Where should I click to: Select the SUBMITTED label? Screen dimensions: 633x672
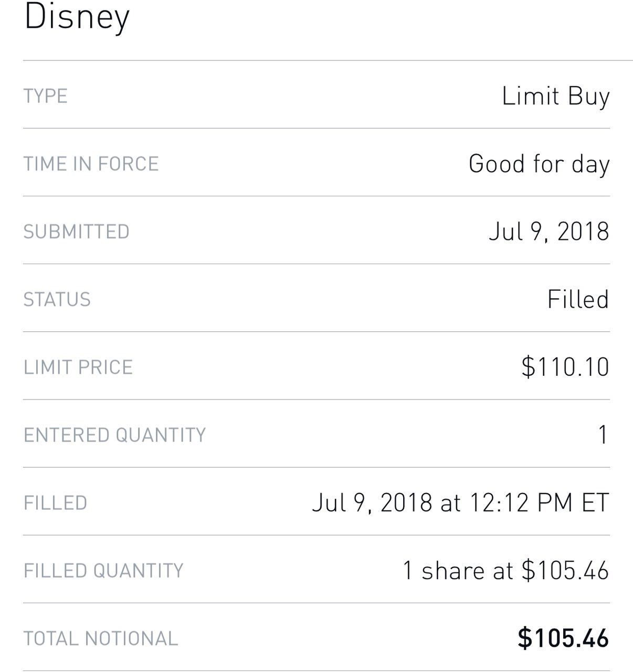[x=77, y=232]
